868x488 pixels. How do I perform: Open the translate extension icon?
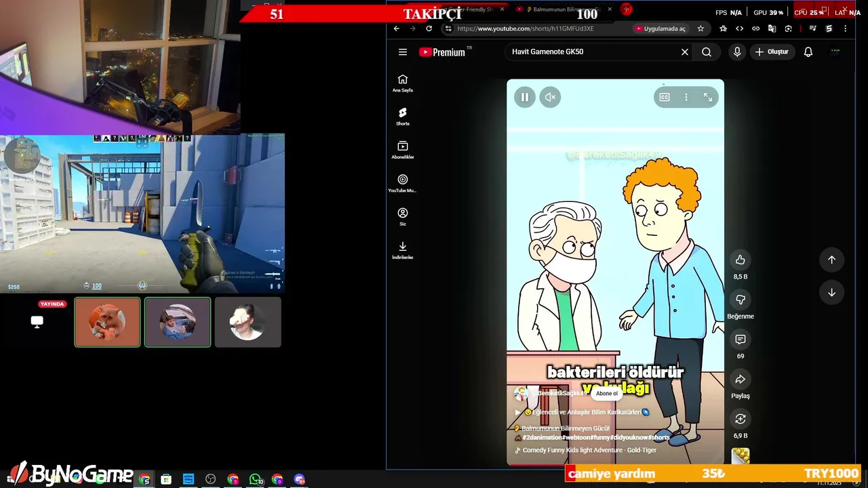pos(772,28)
